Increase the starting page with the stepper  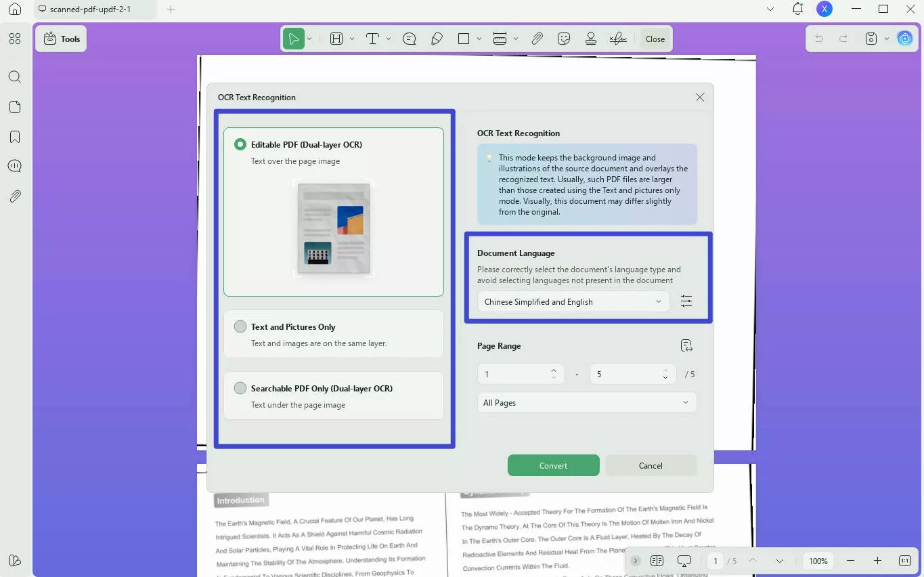[x=553, y=370]
